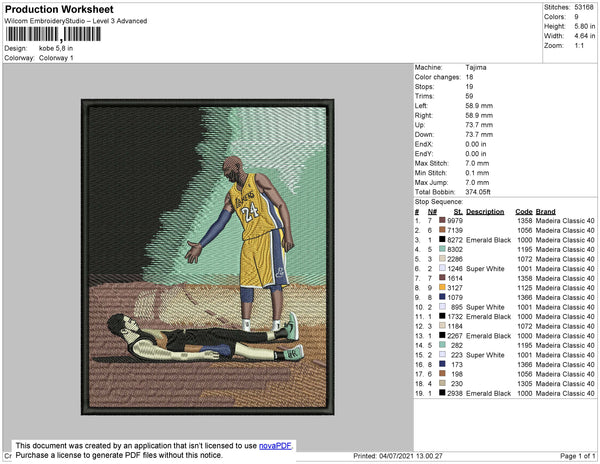
Task: Pick the row 3 Emerald Black swatch
Action: [442, 239]
